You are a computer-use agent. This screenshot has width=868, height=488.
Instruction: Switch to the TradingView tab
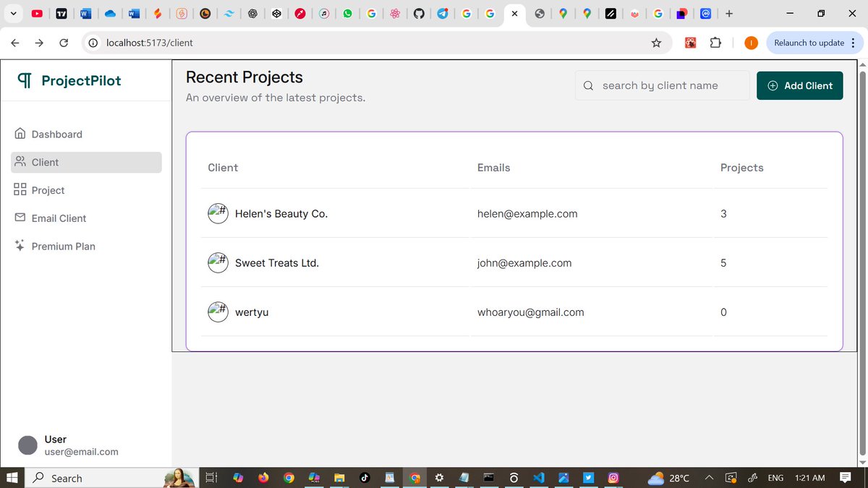(x=61, y=13)
